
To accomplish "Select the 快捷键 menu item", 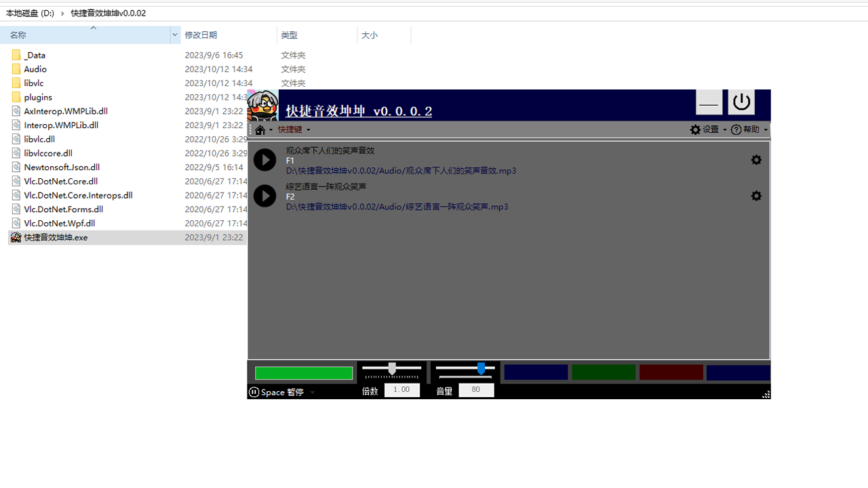I will point(290,129).
